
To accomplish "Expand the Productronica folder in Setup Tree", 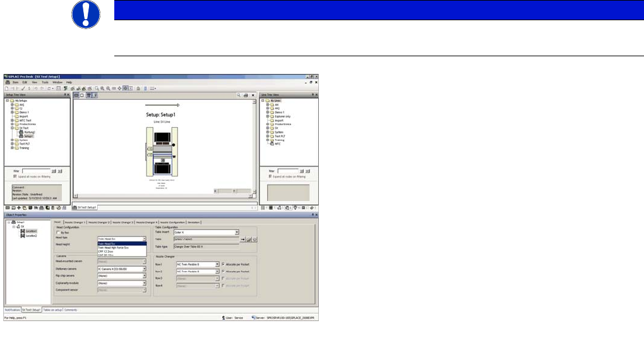I will tap(11, 125).
